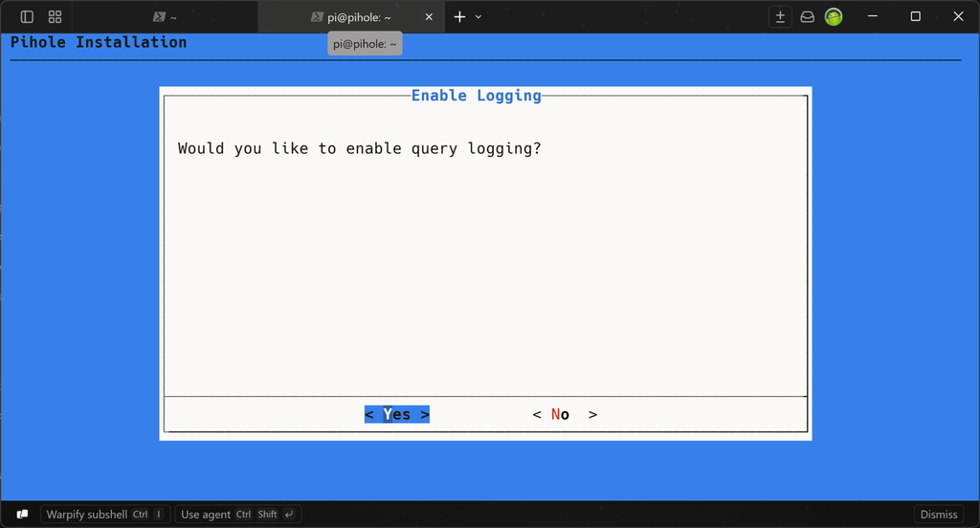Click the Use agent button
The image size is (980, 528).
(x=238, y=515)
